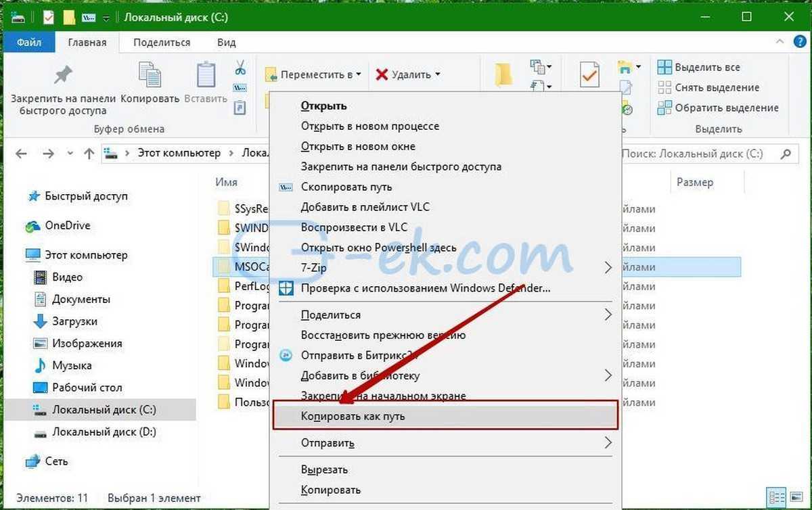Click the search magnifier icon

pyautogui.click(x=785, y=154)
